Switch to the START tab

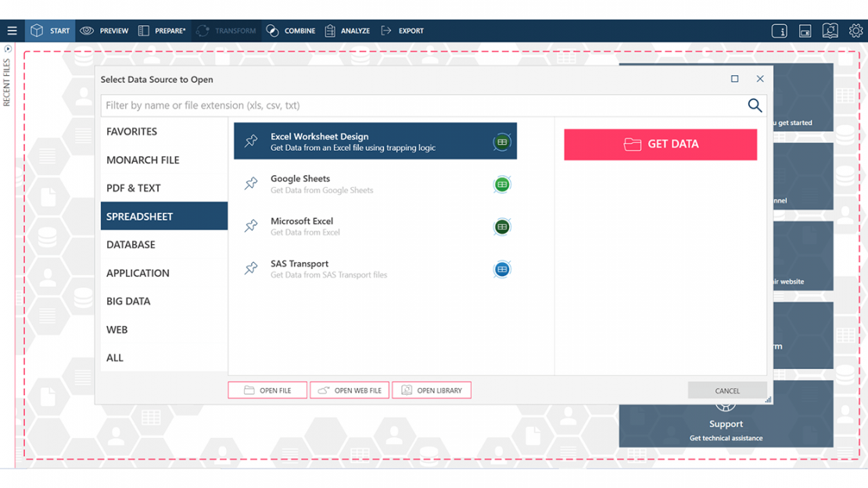click(50, 30)
